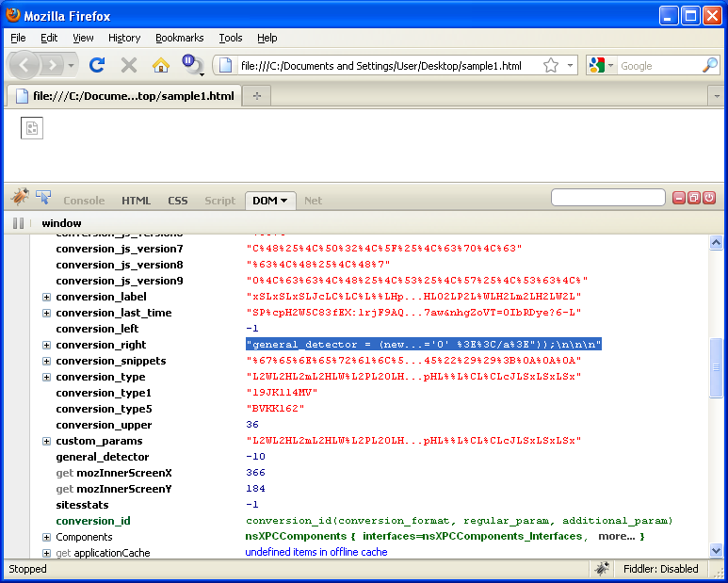Open the History menu

click(x=124, y=38)
